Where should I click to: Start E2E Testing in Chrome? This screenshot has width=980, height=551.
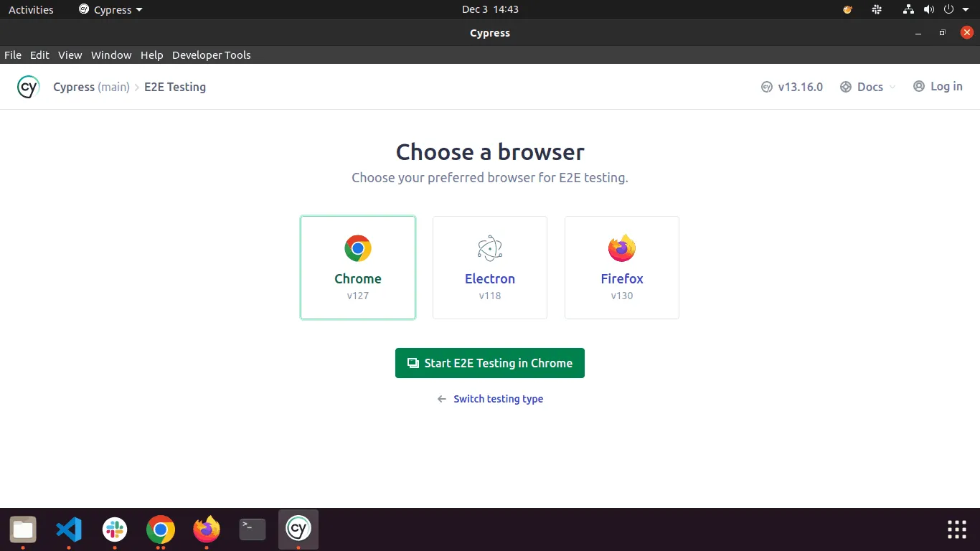coord(490,363)
